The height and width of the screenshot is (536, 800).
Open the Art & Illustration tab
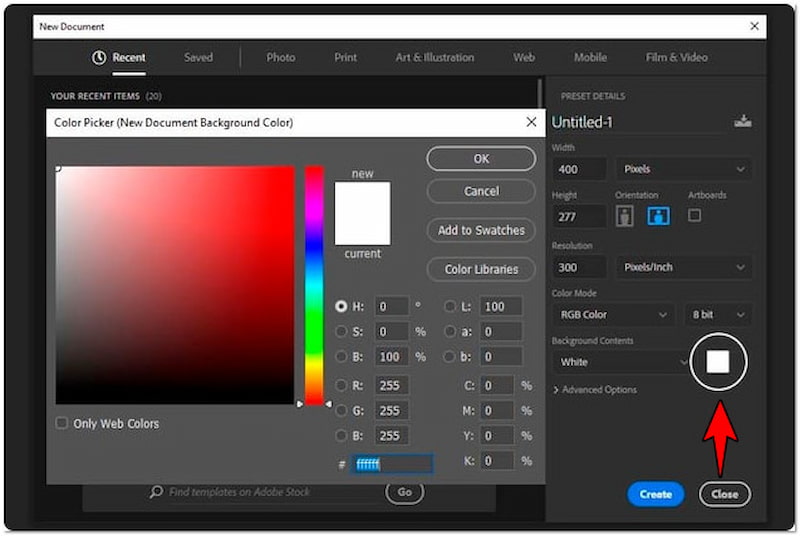click(x=434, y=57)
